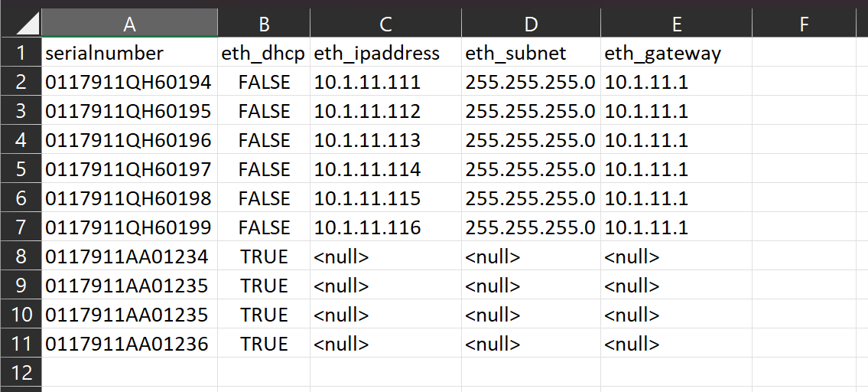Viewport: 868px width, 392px height.
Task: Click the eth_subnet header cell
Action: pos(531,53)
